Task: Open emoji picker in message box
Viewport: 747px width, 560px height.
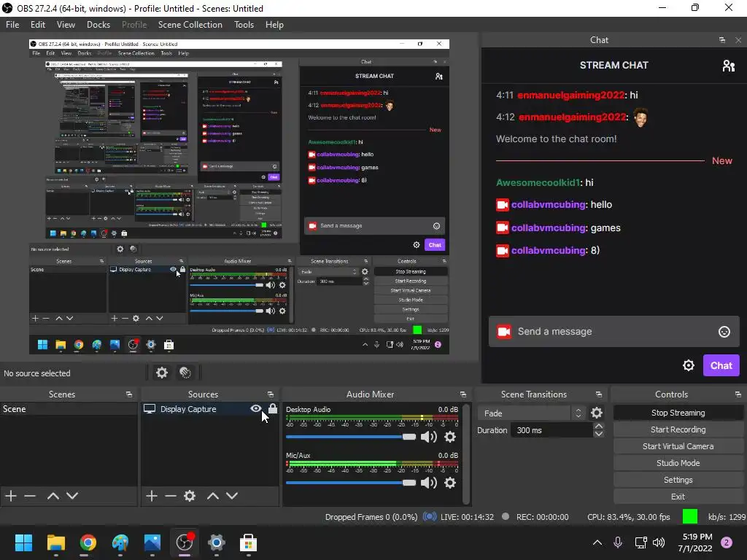Action: (x=724, y=332)
